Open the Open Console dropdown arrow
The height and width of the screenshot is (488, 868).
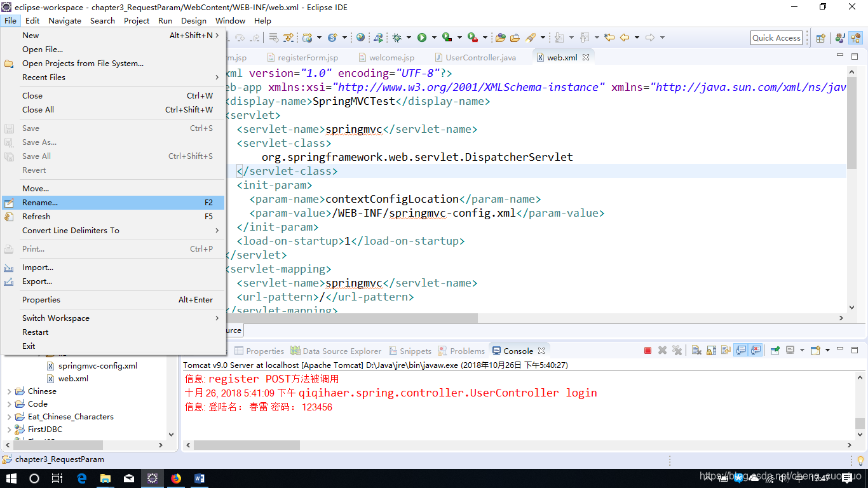click(x=828, y=350)
